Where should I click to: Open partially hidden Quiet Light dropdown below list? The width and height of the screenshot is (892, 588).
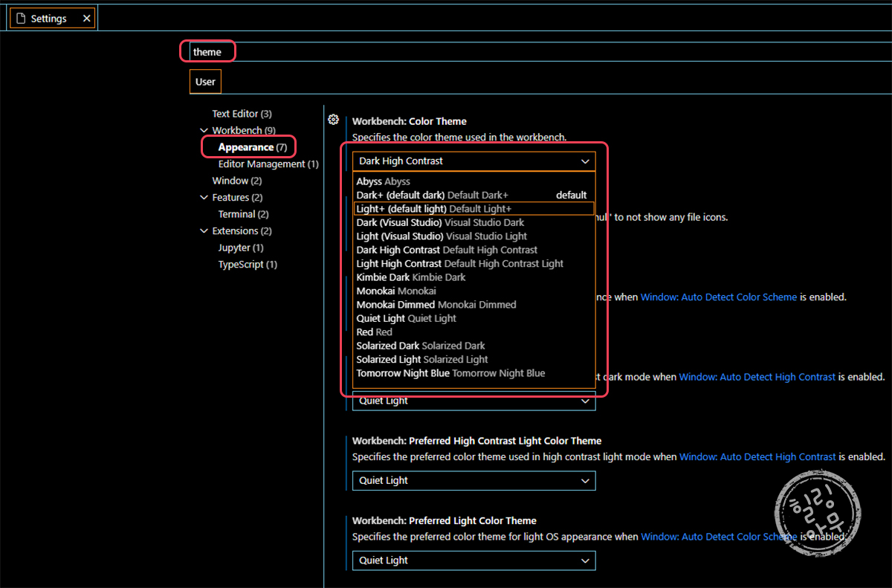474,401
